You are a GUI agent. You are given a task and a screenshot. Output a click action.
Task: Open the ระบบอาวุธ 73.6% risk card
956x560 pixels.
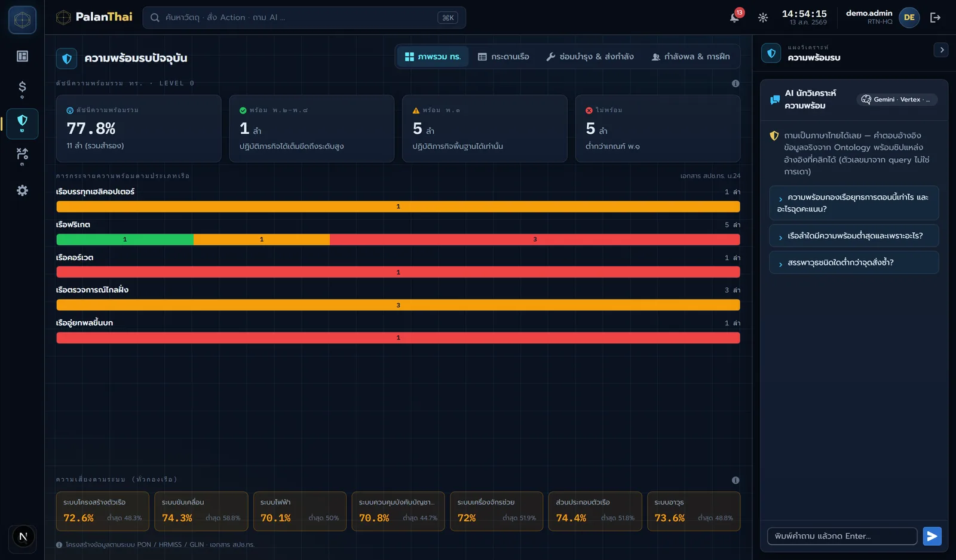[694, 511]
